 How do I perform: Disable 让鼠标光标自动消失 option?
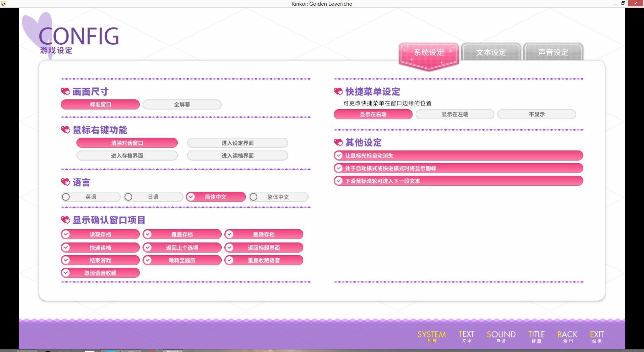339,156
